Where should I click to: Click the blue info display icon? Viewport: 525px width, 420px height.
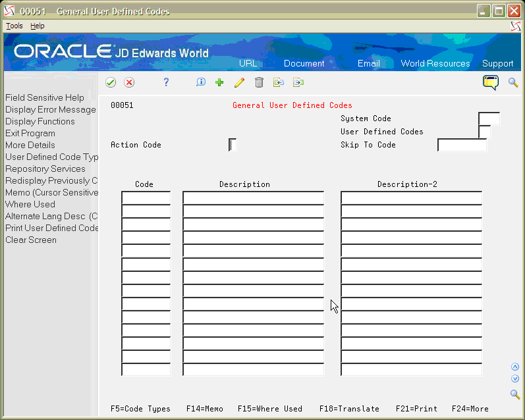tap(201, 82)
